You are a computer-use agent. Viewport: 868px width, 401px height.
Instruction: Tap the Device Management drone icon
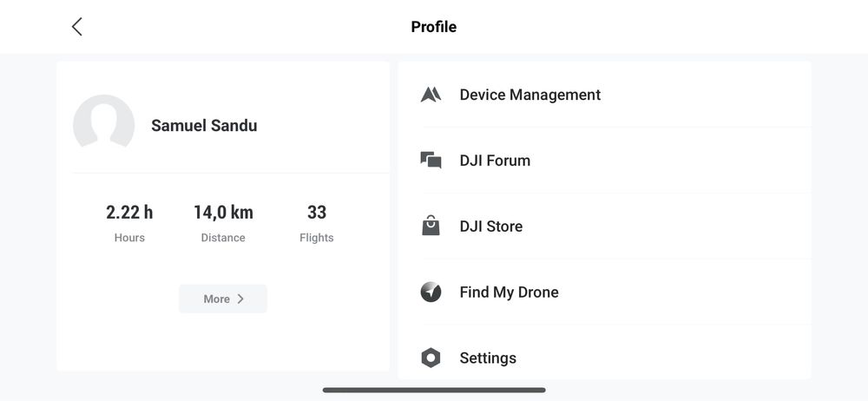pos(431,95)
